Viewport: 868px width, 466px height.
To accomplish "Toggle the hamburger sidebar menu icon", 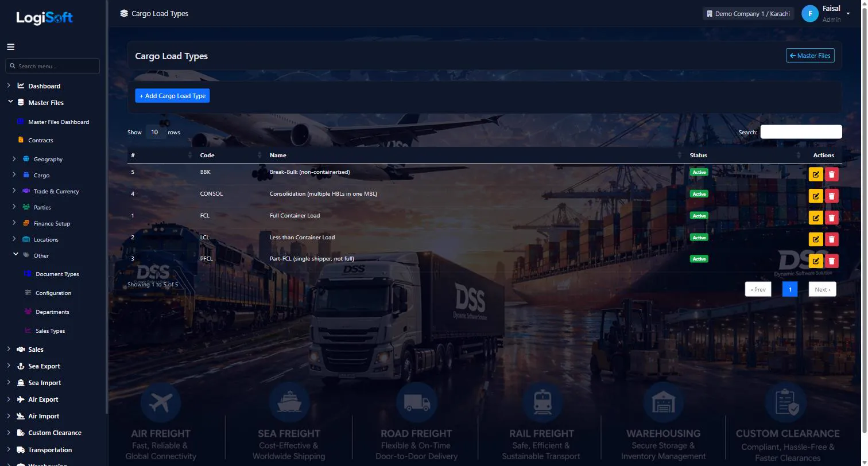I will (10, 47).
